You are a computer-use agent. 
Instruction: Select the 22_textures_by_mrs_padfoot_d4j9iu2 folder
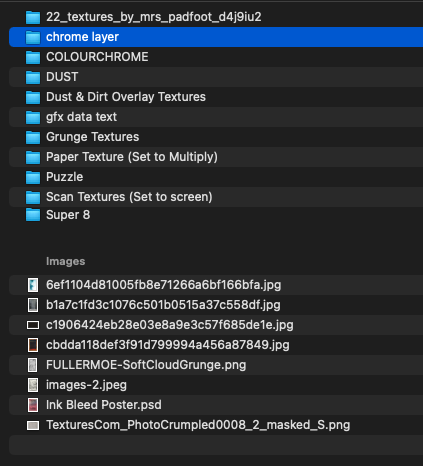click(x=216, y=17)
